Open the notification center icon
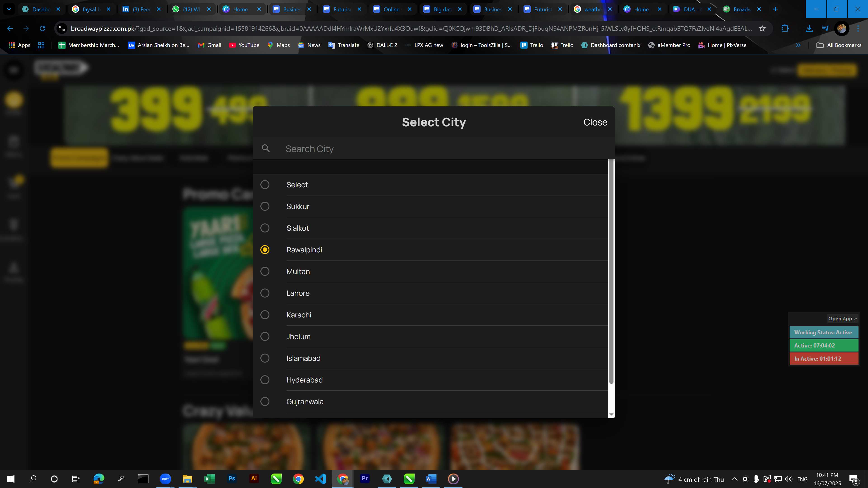Image resolution: width=868 pixels, height=488 pixels. click(x=854, y=479)
